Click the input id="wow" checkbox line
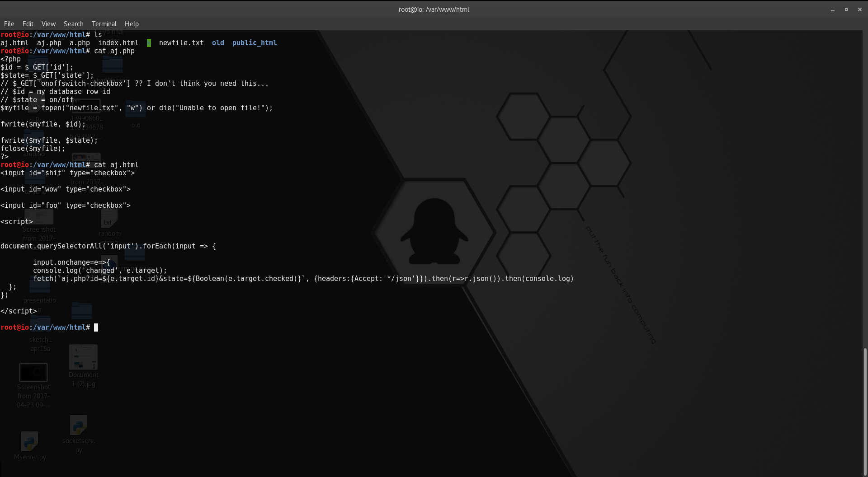 point(66,189)
